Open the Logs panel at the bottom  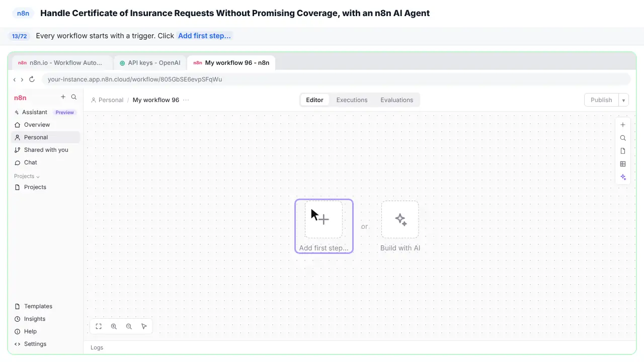97,347
